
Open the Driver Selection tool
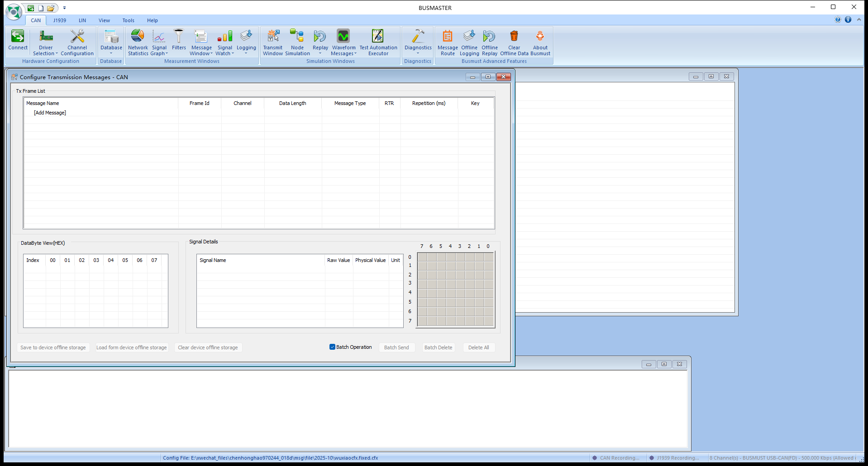tap(46, 42)
